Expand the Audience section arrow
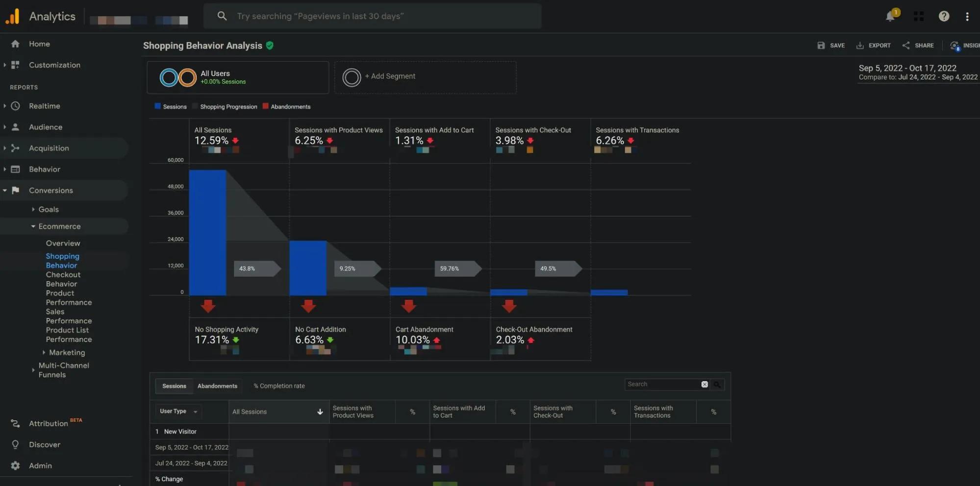Image resolution: width=980 pixels, height=486 pixels. pyautogui.click(x=4, y=127)
